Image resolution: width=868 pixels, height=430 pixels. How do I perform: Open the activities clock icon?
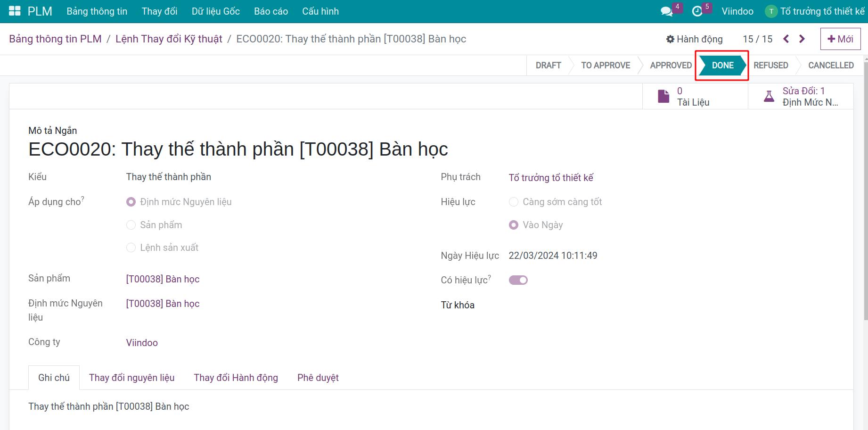pyautogui.click(x=697, y=11)
